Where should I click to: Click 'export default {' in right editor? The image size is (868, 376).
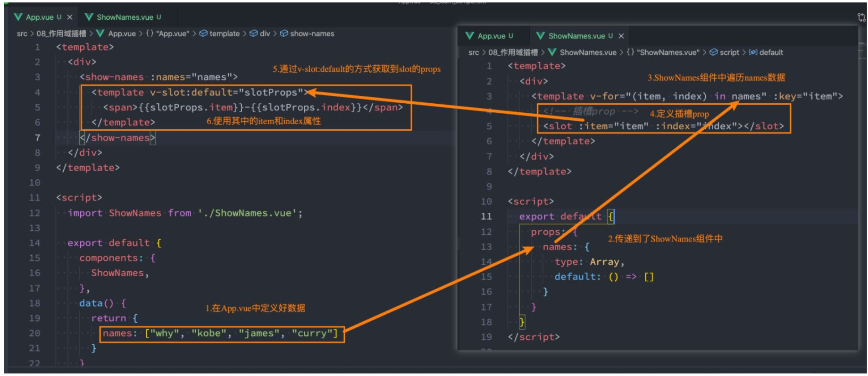(x=567, y=217)
